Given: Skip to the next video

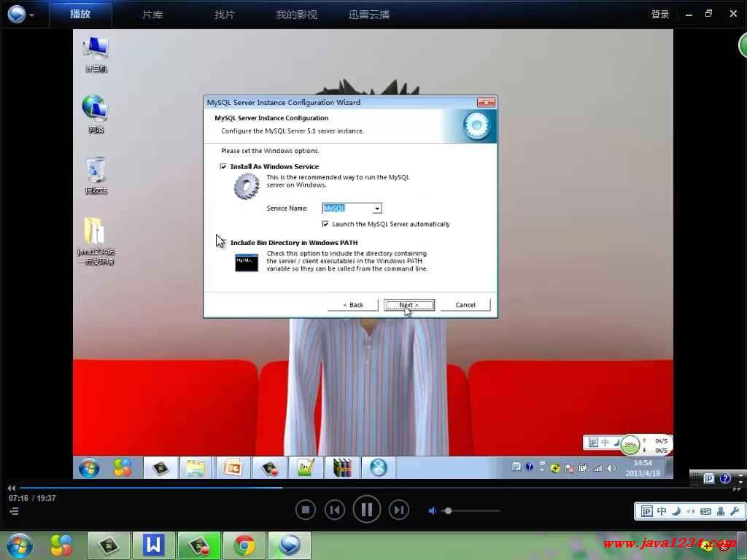Looking at the screenshot, I should click(x=398, y=510).
